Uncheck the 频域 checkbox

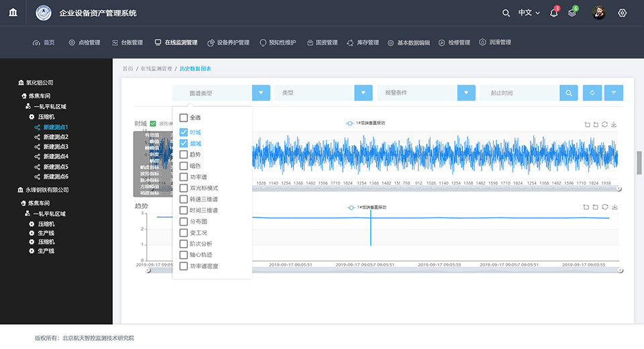183,143
